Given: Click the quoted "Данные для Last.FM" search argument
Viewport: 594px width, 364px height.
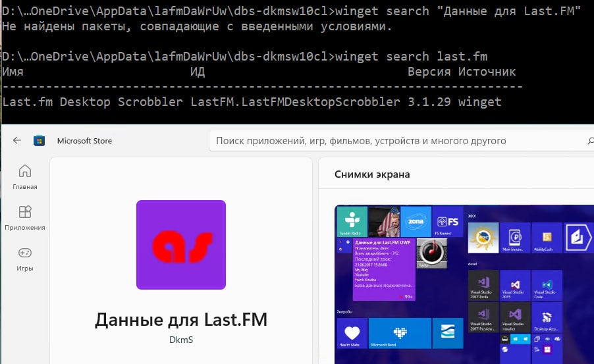Looking at the screenshot, I should 508,11.
